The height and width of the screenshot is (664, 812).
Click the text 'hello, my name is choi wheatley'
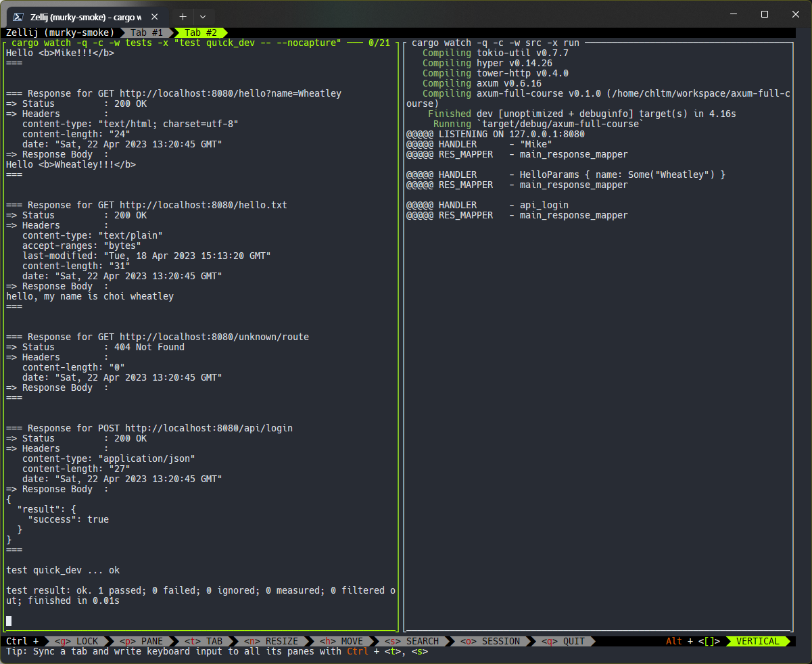[90, 296]
